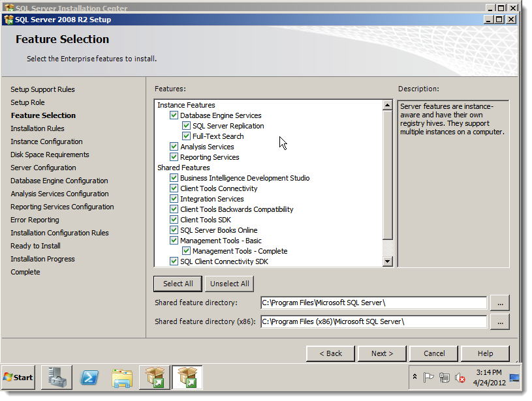This screenshot has height=401, width=532.
Task: Click Disk Space Requirements step
Action: tap(50, 155)
